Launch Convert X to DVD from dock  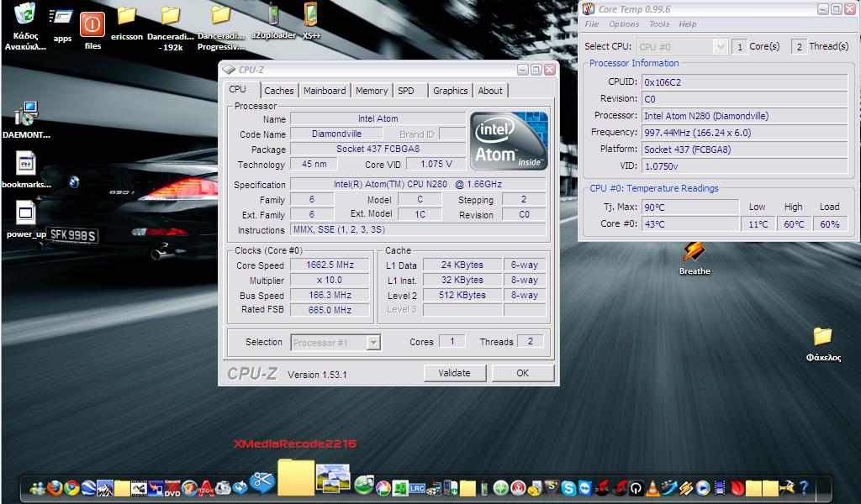[172, 488]
